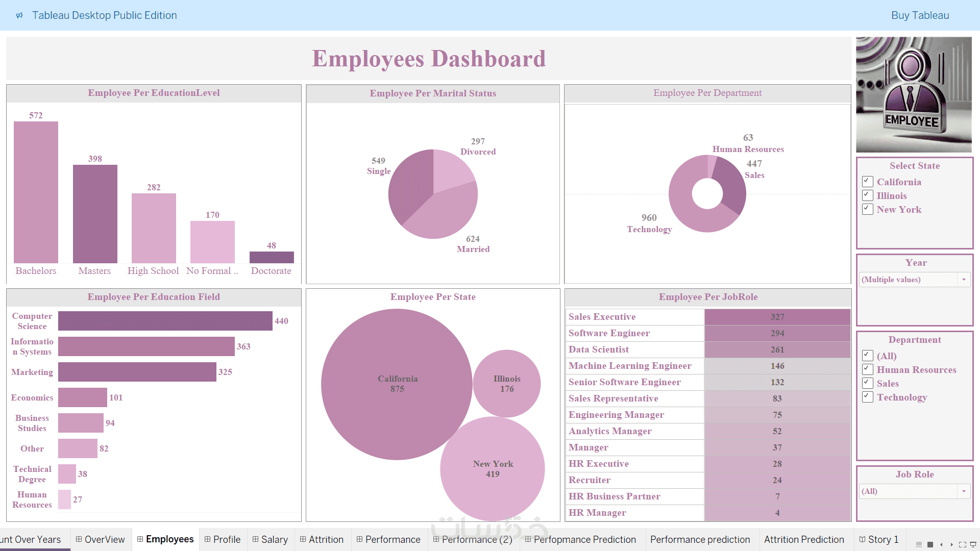Click the presentation mode icon

(973, 544)
